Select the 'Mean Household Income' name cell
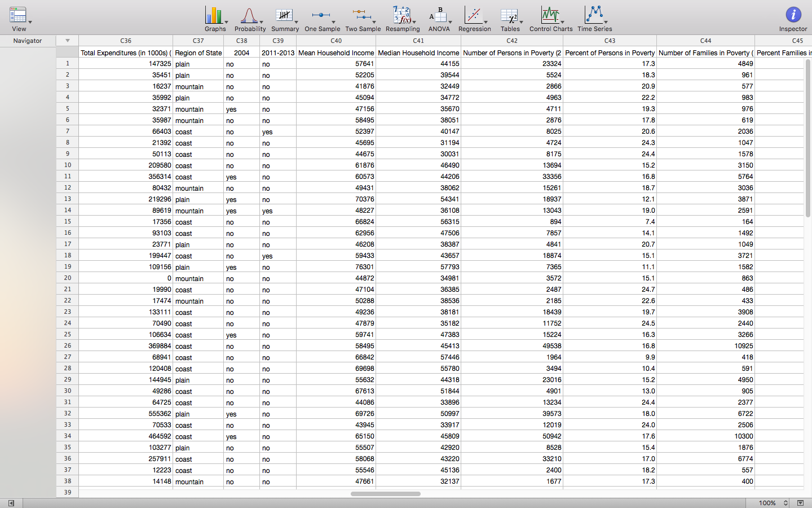Screen dimensions: 812x508 [336, 52]
